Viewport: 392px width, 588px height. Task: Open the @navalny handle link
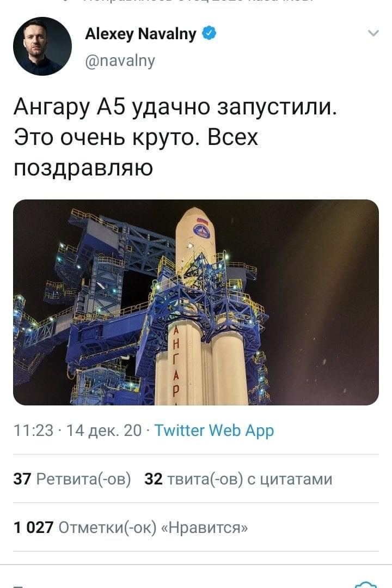(x=120, y=60)
